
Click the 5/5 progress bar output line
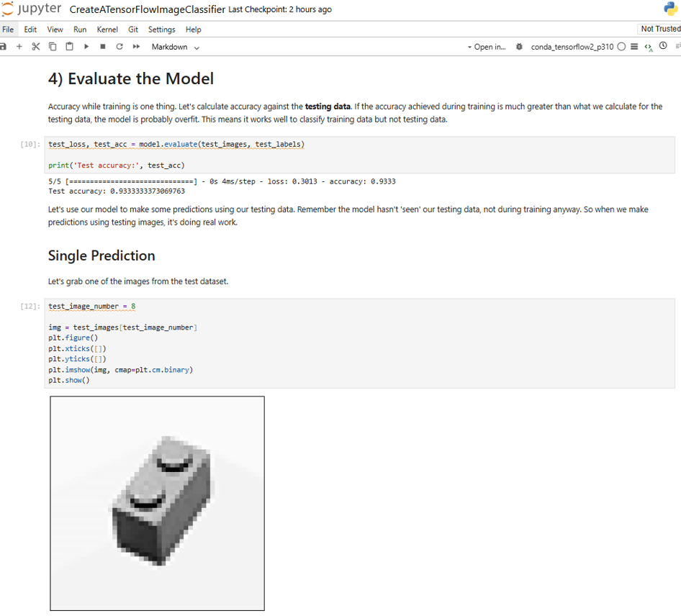[222, 181]
